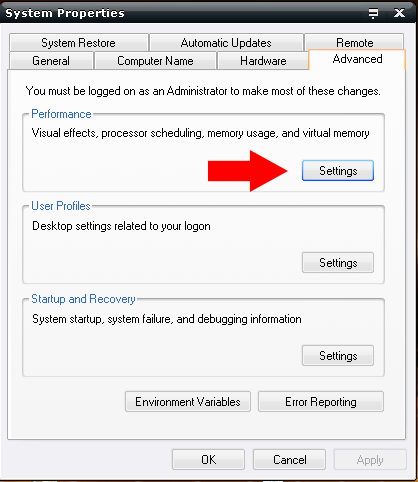
Task: Close the System Properties window
Action: (399, 13)
